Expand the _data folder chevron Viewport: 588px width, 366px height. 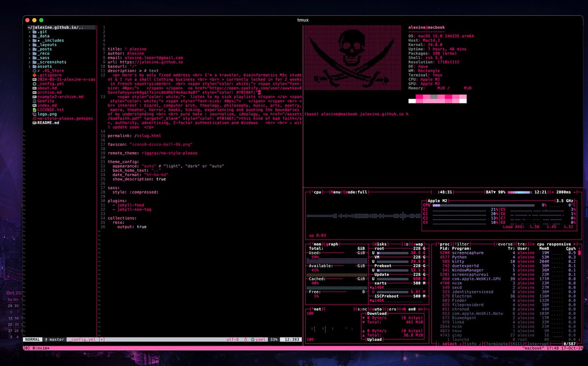click(30, 36)
